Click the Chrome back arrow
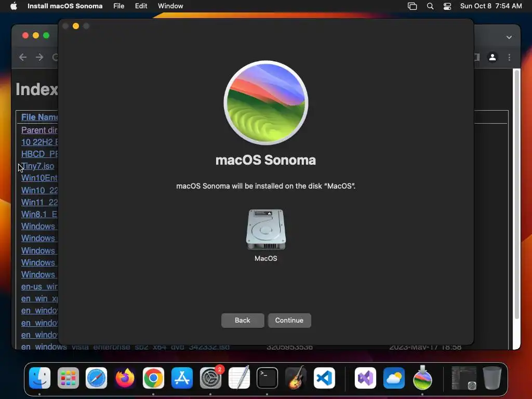This screenshot has height=399, width=532. [23, 57]
